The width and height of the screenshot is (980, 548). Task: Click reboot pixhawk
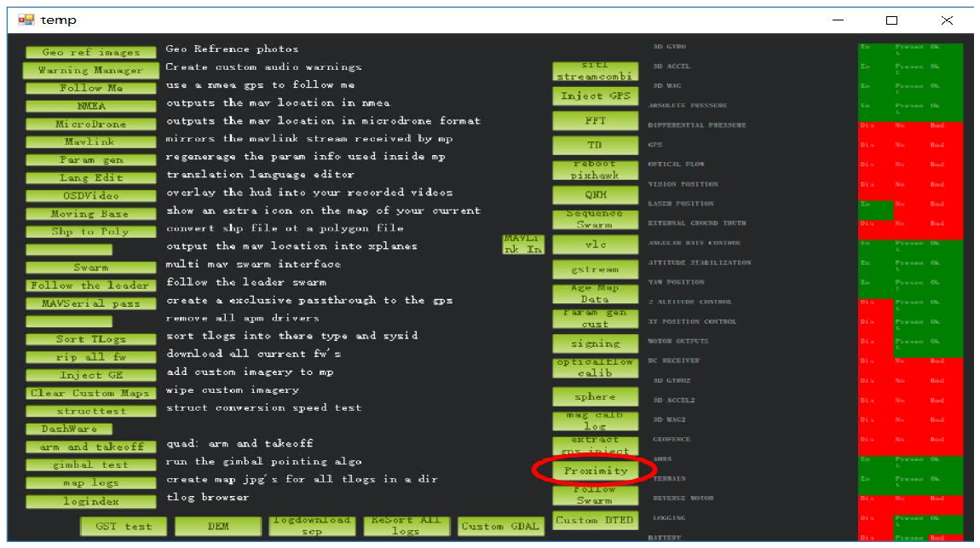[x=595, y=170]
